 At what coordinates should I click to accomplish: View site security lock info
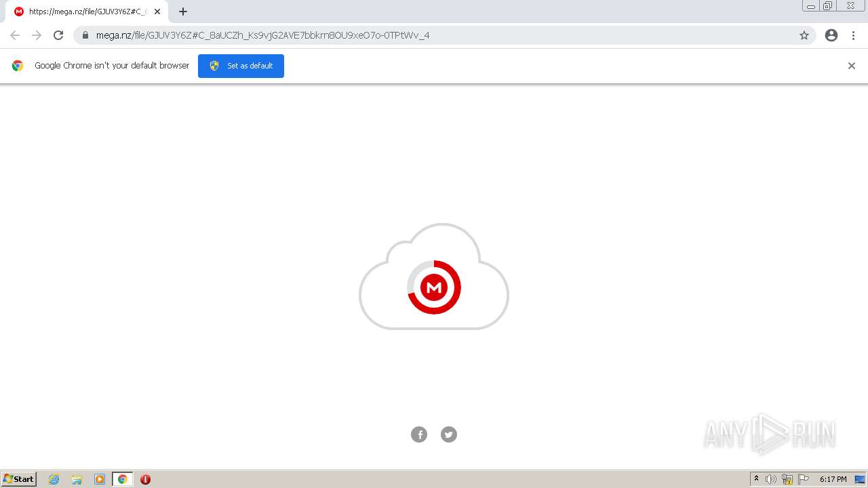pos(85,35)
